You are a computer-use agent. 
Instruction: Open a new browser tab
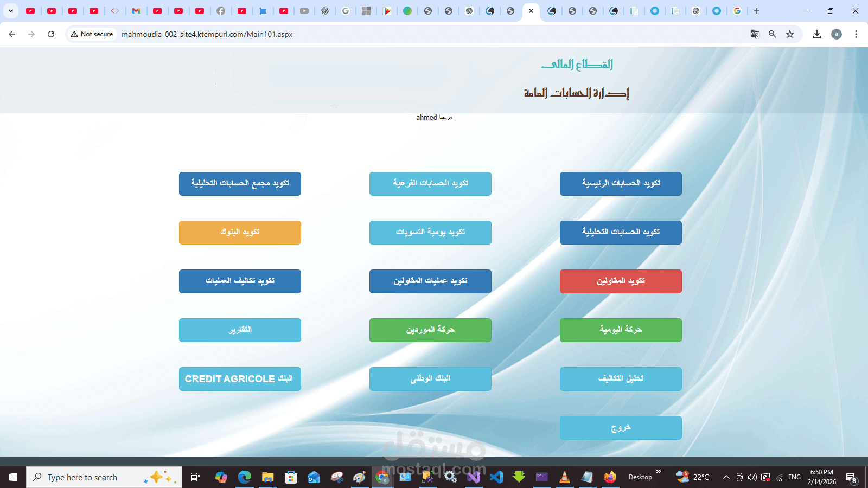point(757,11)
